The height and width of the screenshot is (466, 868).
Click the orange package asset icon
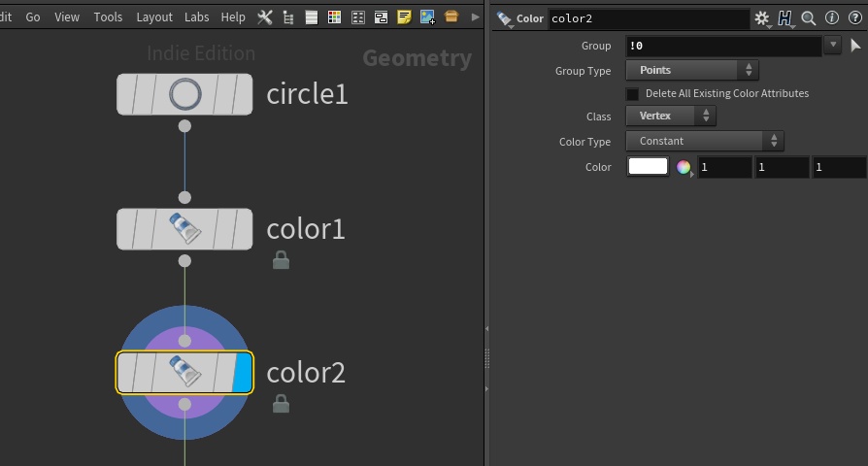(451, 17)
